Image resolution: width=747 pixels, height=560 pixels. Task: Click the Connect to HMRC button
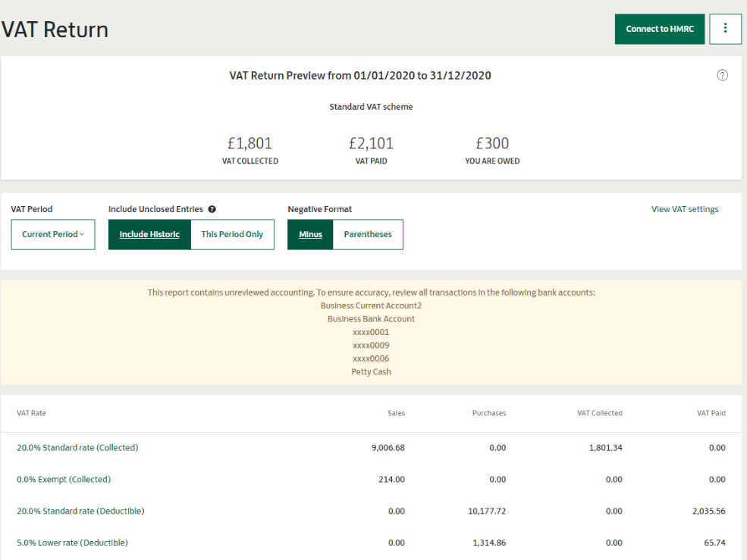[660, 29]
